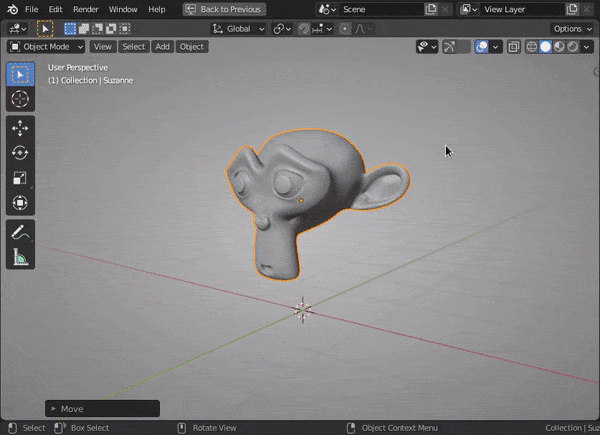600x435 pixels.
Task: Toggle the viewport gizmos button
Action: (449, 47)
